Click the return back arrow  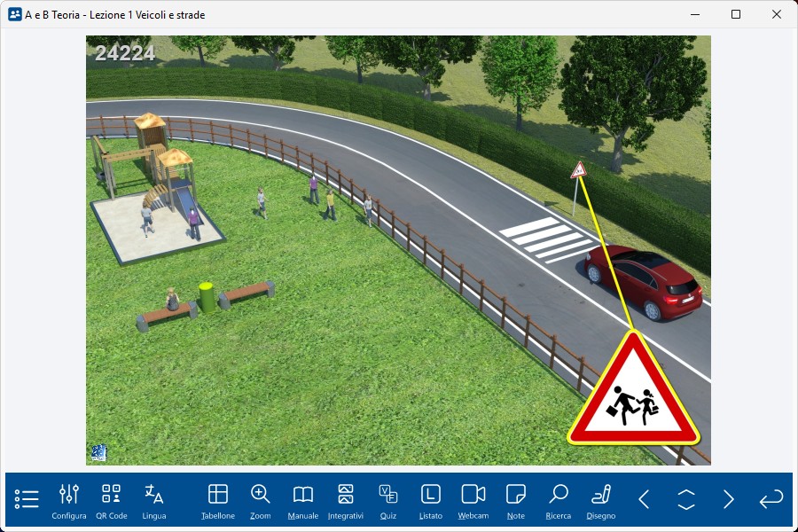coord(771,499)
